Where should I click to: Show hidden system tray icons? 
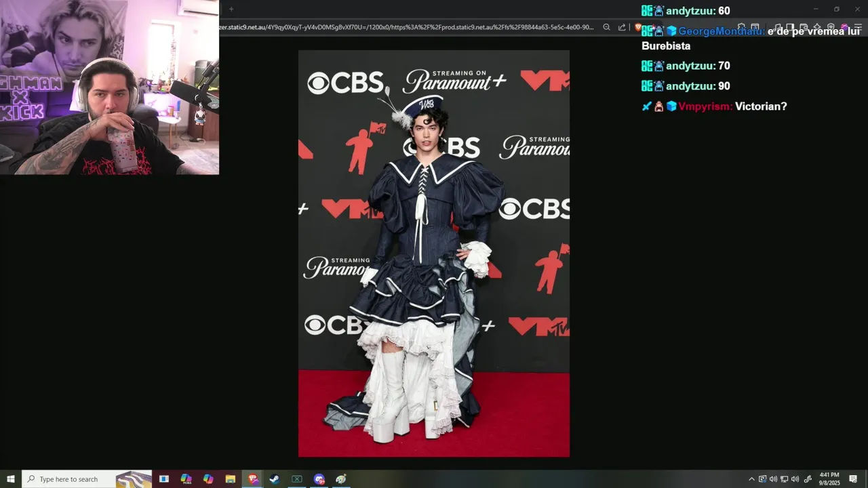coord(751,479)
